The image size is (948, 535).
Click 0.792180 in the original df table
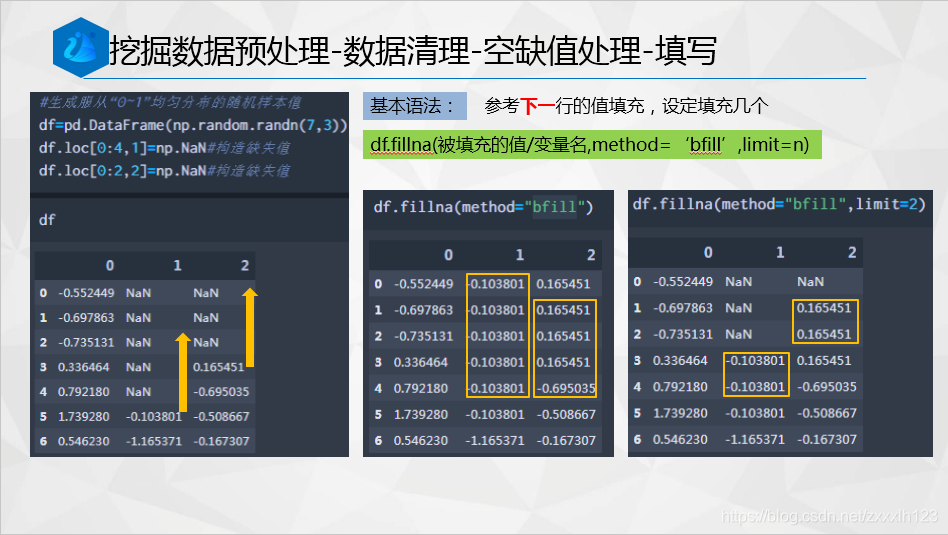click(83, 392)
